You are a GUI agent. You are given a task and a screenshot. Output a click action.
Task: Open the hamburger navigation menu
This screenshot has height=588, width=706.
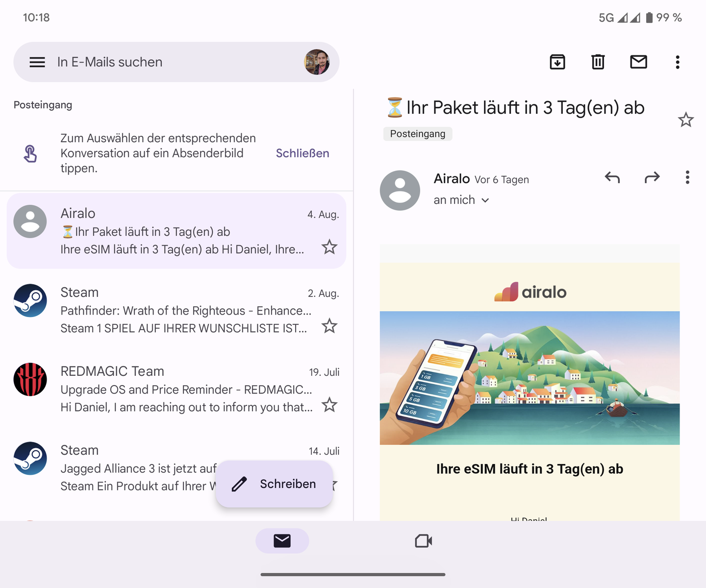pyautogui.click(x=37, y=62)
